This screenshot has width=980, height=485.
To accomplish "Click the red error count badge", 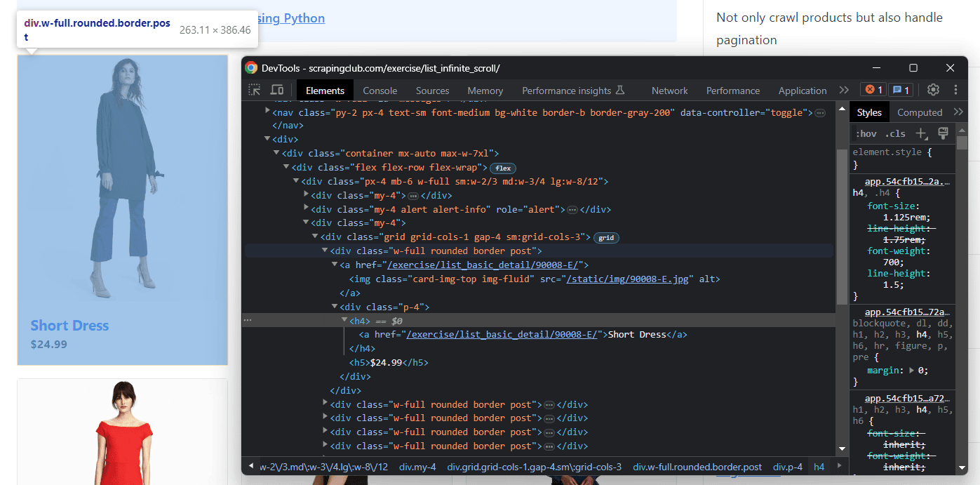I will point(873,90).
